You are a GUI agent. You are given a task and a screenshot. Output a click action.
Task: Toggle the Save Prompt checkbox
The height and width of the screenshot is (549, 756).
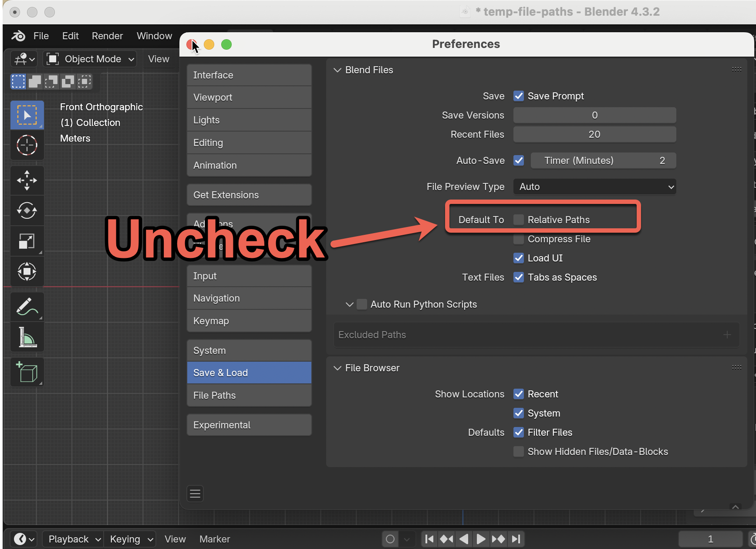click(519, 96)
